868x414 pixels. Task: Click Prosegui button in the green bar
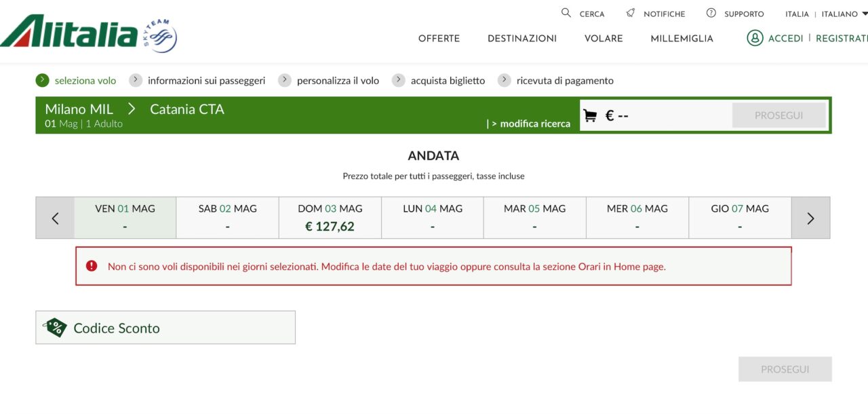779,115
